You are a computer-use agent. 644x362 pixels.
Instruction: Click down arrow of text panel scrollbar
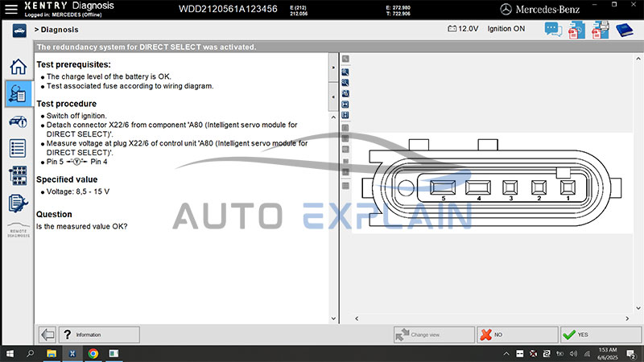(333, 319)
